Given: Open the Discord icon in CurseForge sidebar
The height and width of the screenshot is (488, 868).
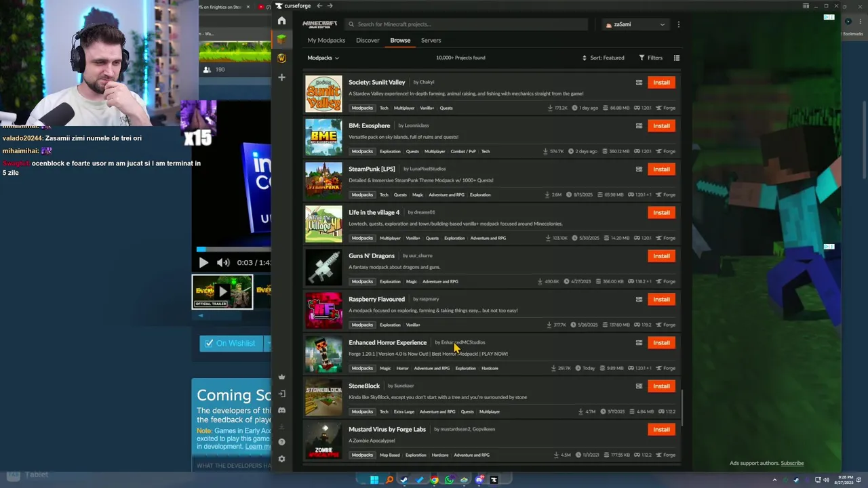Looking at the screenshot, I should pyautogui.click(x=281, y=410).
